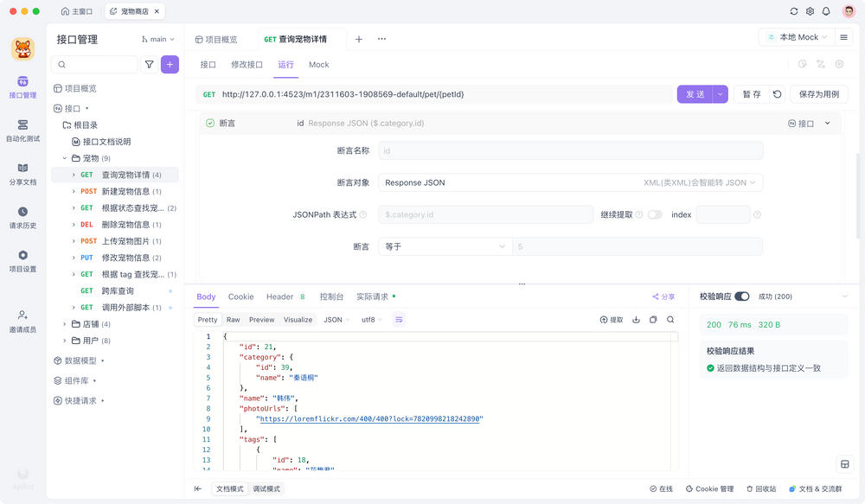Image resolution: width=865 pixels, height=504 pixels.
Task: Toggle the 校验响应 switch
Action: coord(742,297)
